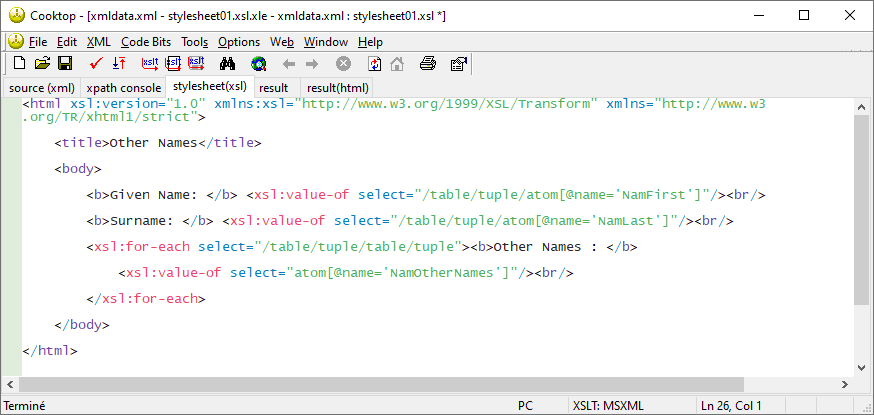The width and height of the screenshot is (874, 415).
Task: Go forward with the right arrow icon
Action: (312, 64)
